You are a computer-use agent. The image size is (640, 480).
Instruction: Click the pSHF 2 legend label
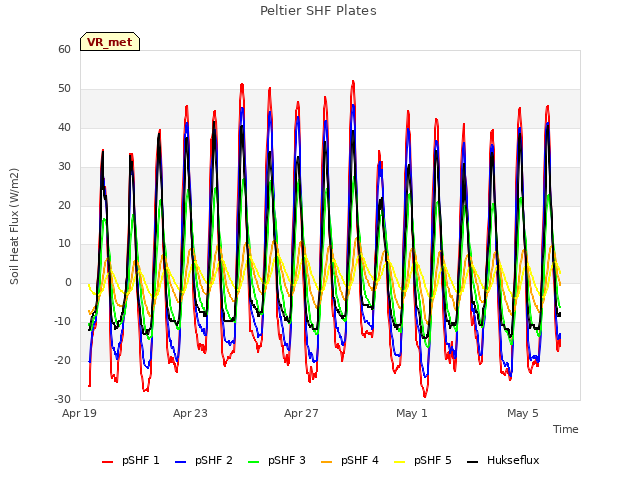pos(214,460)
